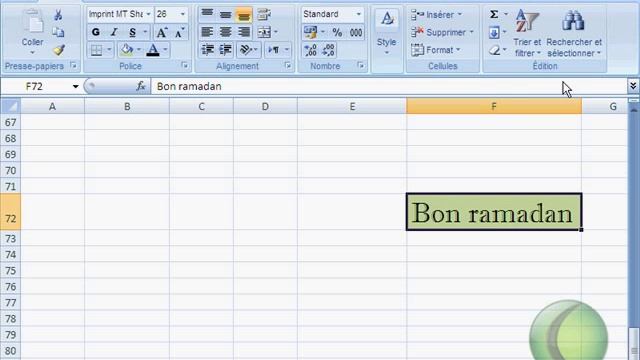
Task: Decrease decimal places icon
Action: [x=329, y=50]
